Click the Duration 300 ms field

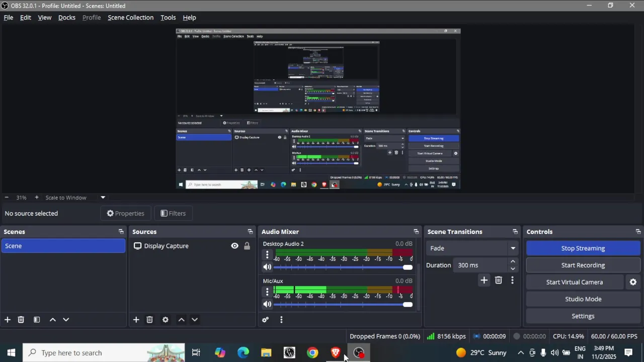(x=481, y=265)
